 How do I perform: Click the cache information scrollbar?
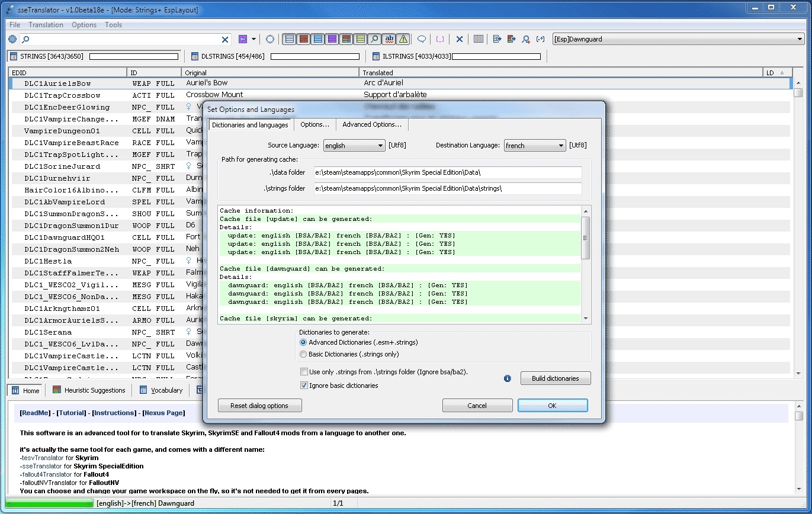tap(586, 264)
